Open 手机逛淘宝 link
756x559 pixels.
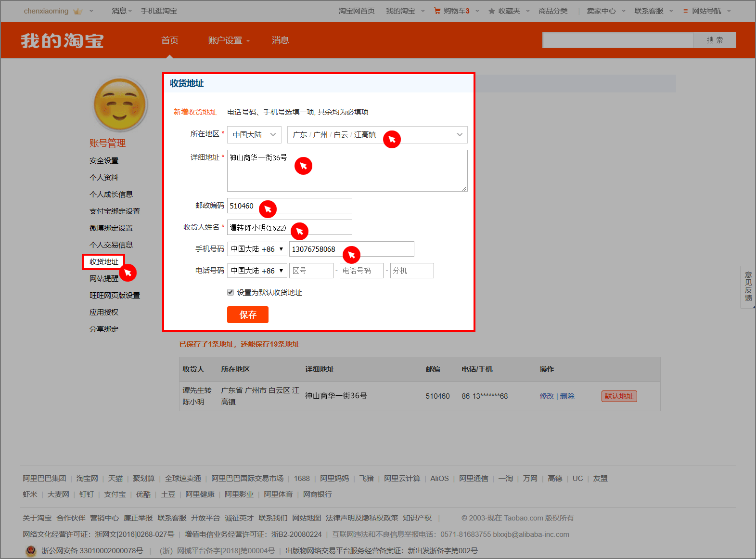pyautogui.click(x=159, y=11)
